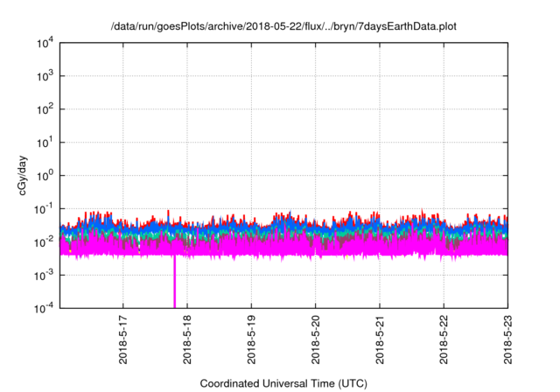The height and width of the screenshot is (392, 560).
Task: Click the 10^0 y-axis tick label
Action: pyautogui.click(x=45, y=176)
